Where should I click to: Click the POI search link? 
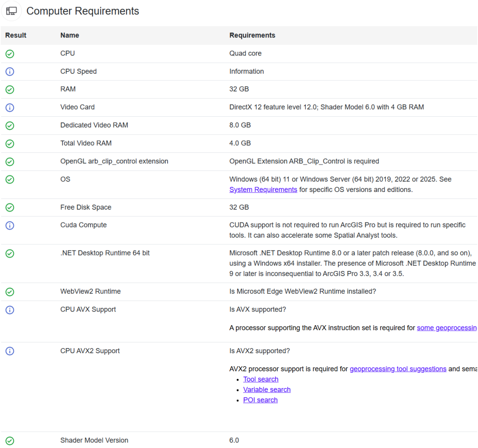pos(260,399)
